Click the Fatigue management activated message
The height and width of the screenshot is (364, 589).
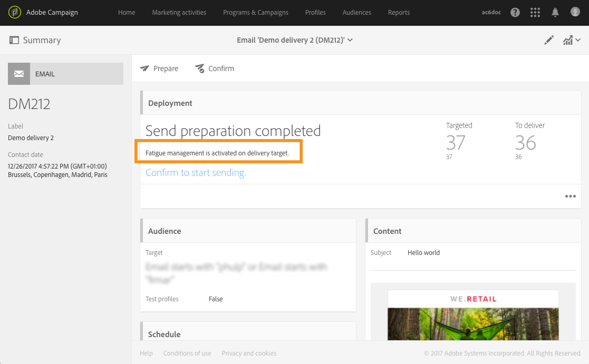(217, 153)
